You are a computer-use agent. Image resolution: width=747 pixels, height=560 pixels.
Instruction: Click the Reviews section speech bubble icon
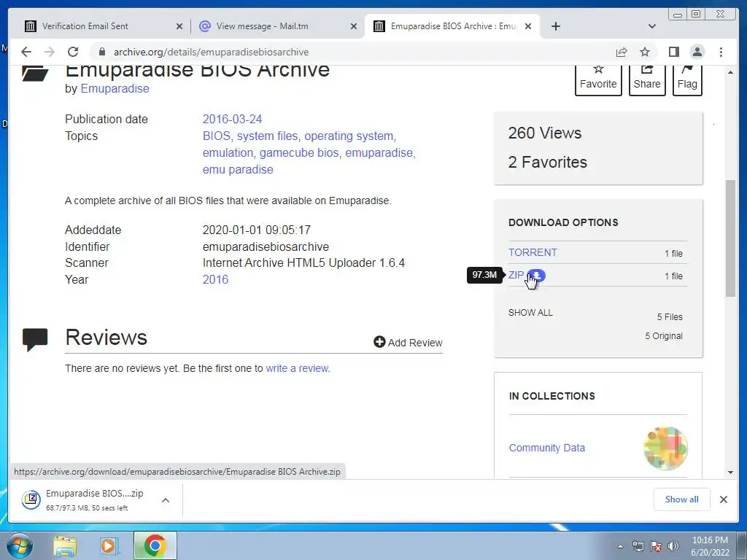35,340
